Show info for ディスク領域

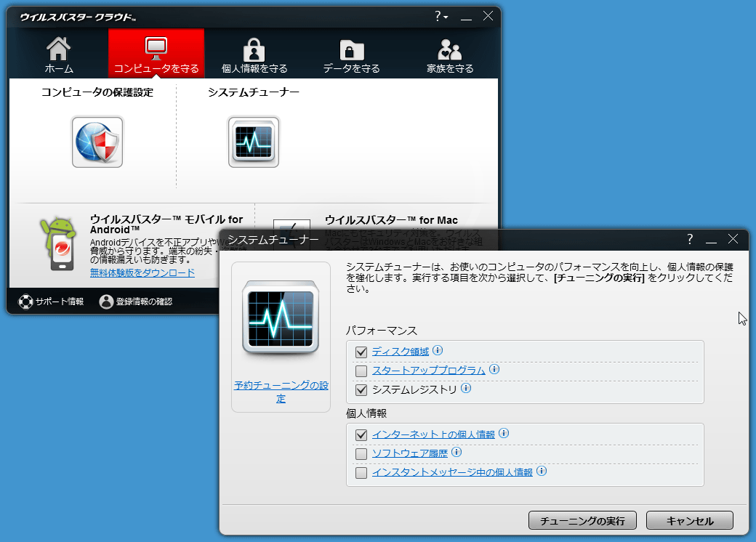438,350
